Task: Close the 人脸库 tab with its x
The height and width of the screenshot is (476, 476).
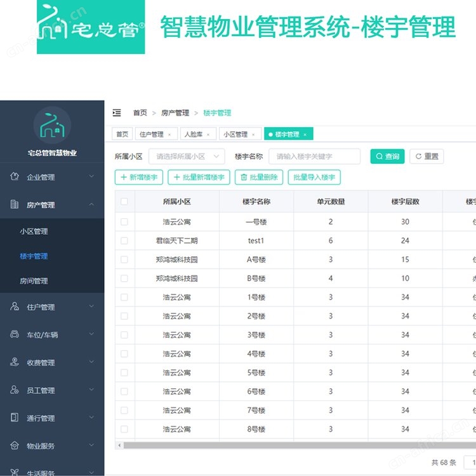Action: click(x=208, y=135)
